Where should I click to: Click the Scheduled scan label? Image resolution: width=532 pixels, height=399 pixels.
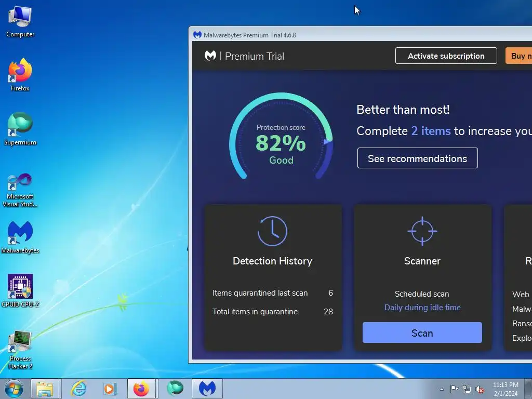pyautogui.click(x=422, y=294)
